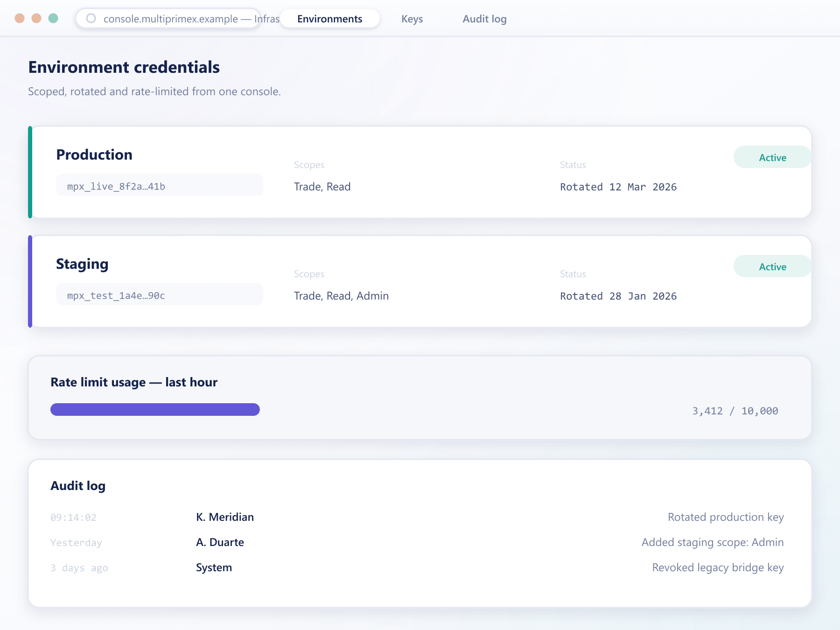The width and height of the screenshot is (840, 630).
Task: Click the Staging card heading
Action: tap(82, 264)
